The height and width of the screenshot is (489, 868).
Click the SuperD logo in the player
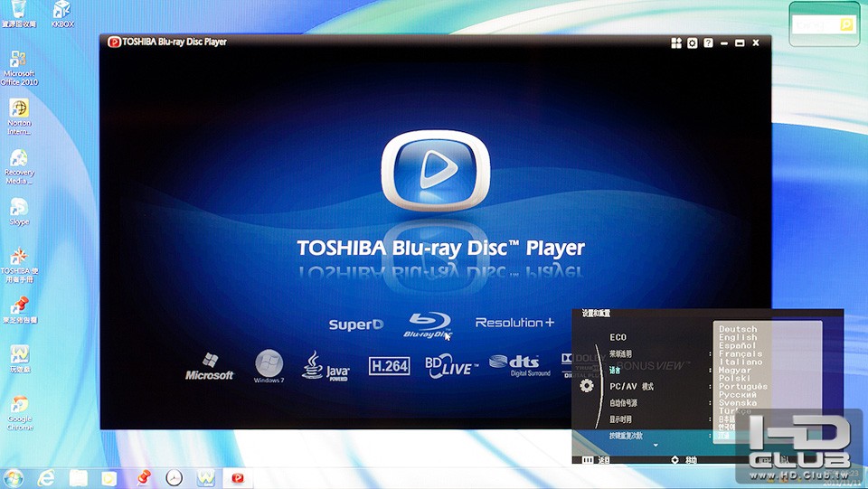(356, 324)
